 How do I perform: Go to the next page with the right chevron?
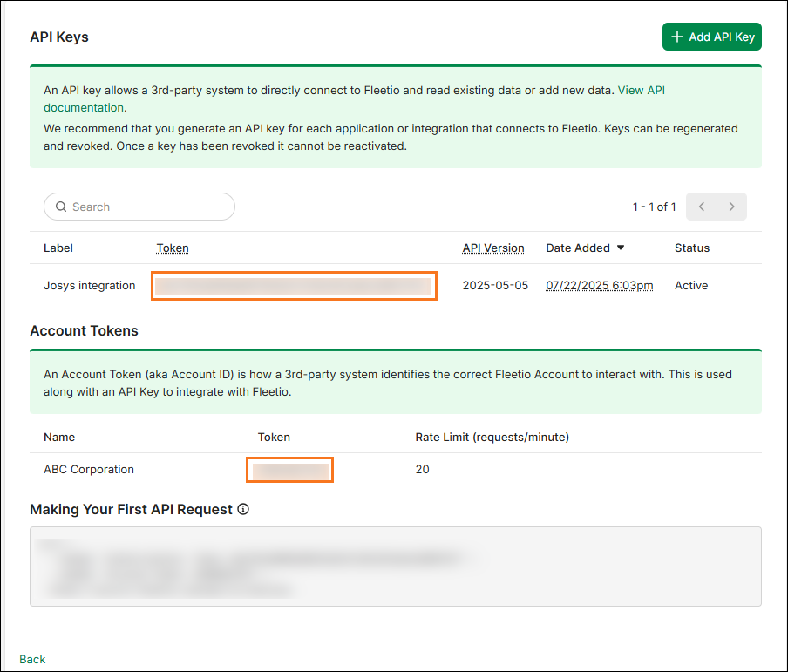click(x=731, y=207)
